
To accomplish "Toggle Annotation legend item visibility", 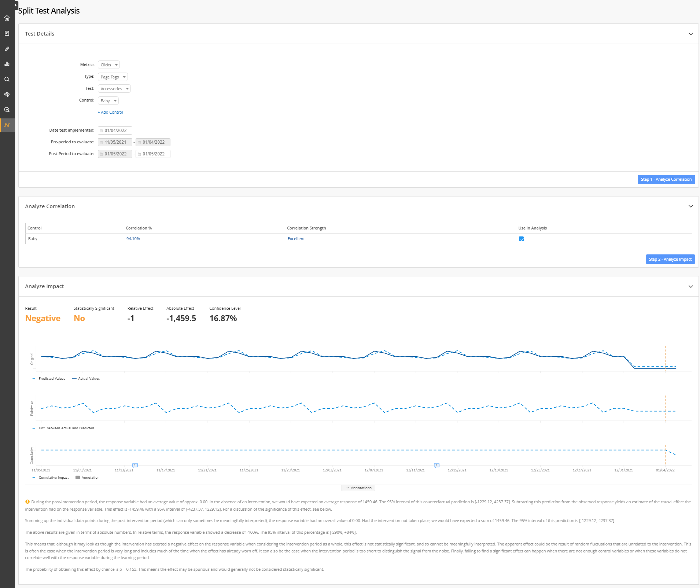I will click(88, 478).
